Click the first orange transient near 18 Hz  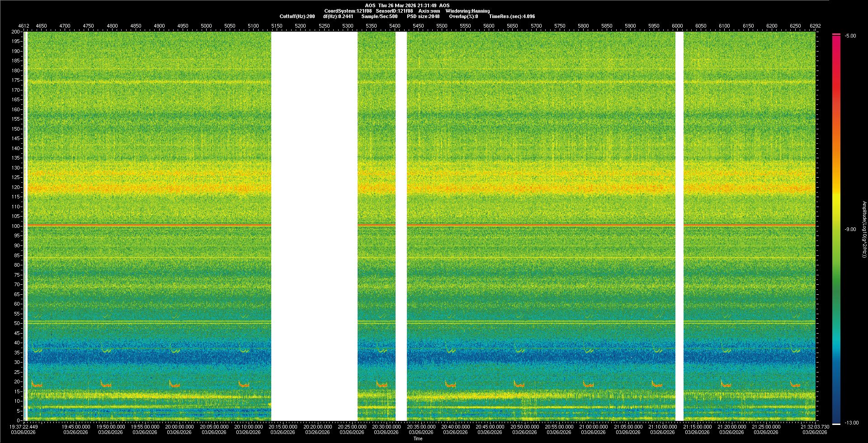37,385
